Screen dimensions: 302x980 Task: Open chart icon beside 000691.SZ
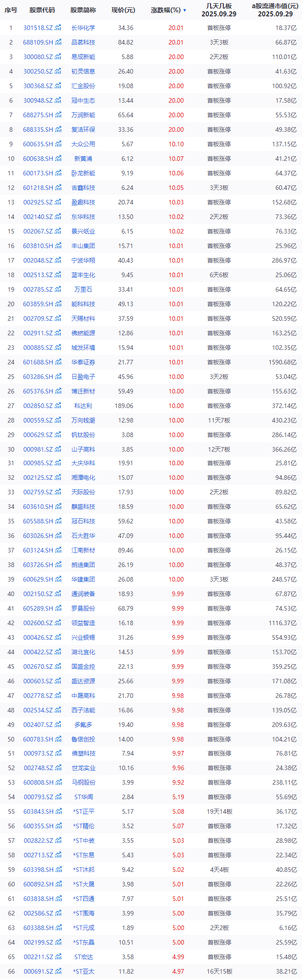[x=59, y=971]
